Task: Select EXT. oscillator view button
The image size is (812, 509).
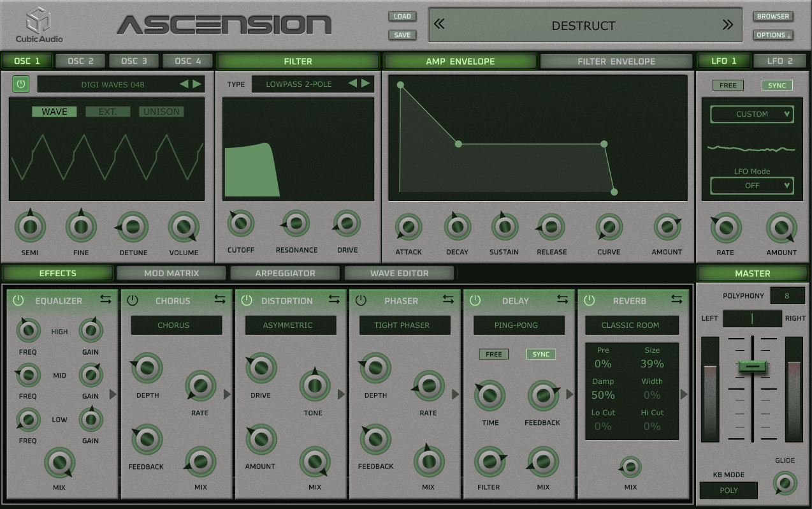Action: [x=108, y=112]
